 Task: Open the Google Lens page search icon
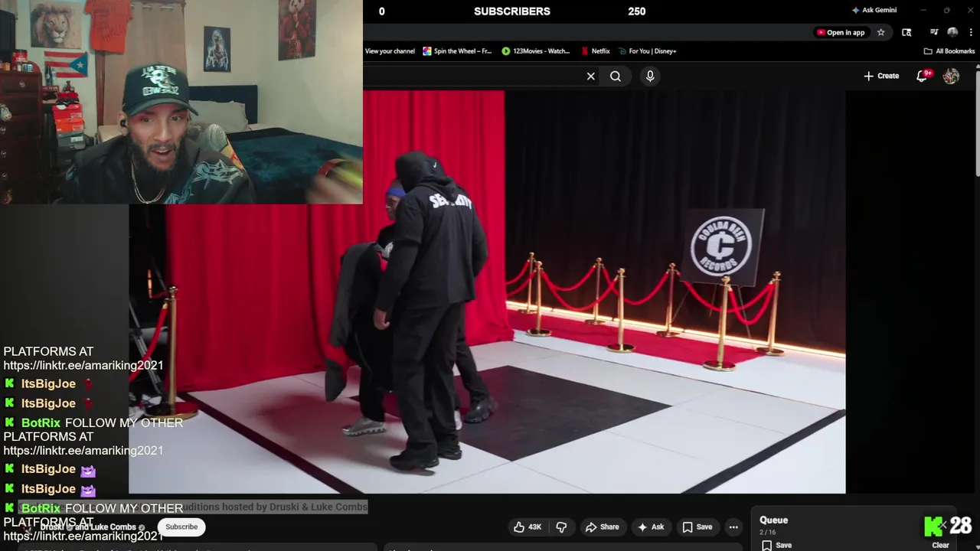click(x=906, y=32)
